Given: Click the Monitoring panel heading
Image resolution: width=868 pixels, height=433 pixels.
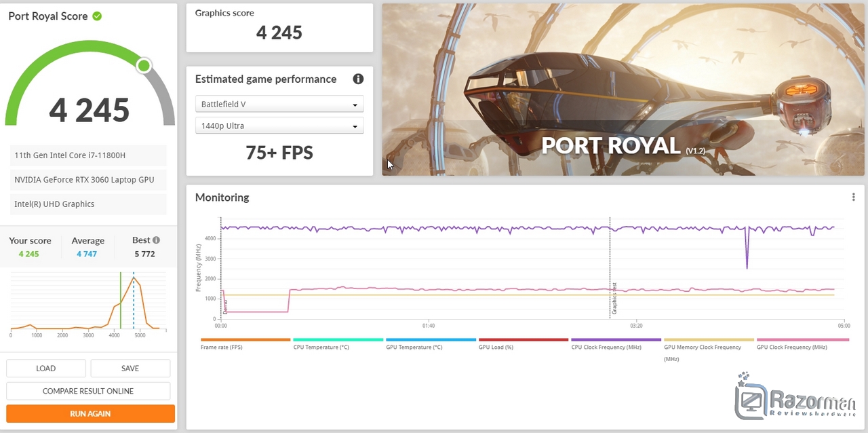Looking at the screenshot, I should 222,197.
